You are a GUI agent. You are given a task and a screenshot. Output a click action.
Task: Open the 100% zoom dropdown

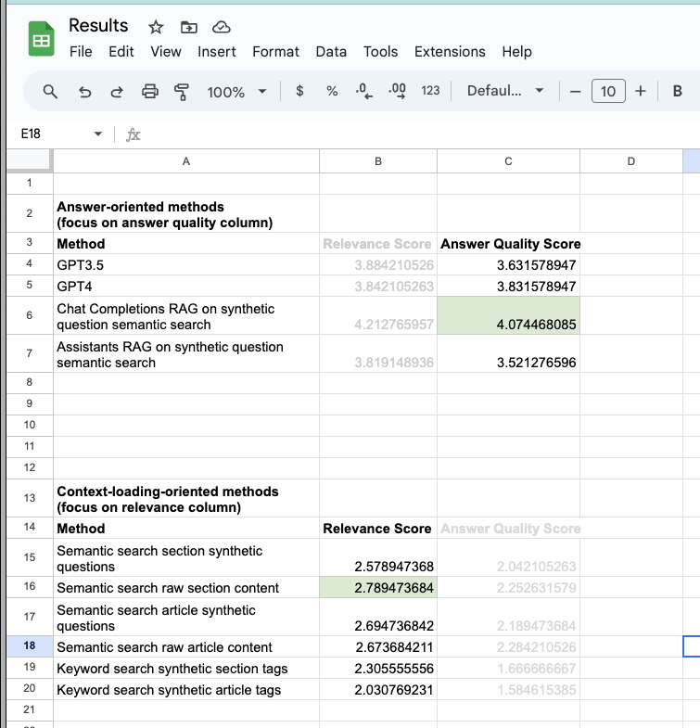point(236,91)
